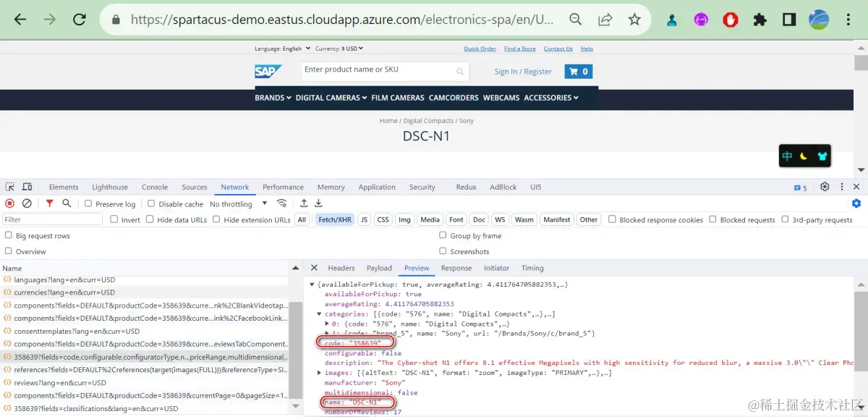The width and height of the screenshot is (868, 417).
Task: Select the JS filter button
Action: point(364,219)
